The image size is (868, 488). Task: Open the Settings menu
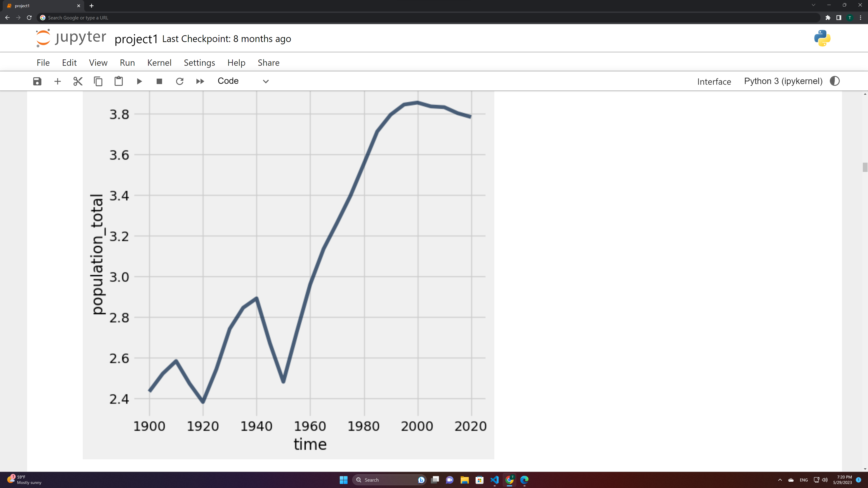[x=199, y=63]
